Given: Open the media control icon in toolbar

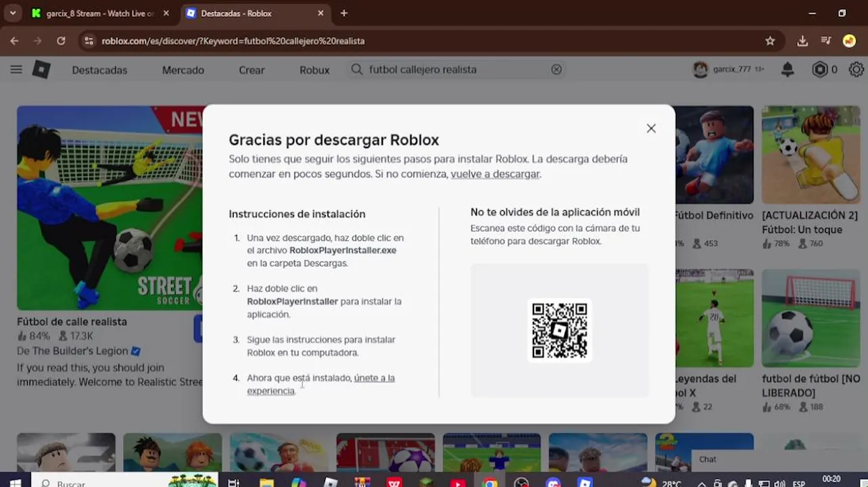Looking at the screenshot, I should [x=825, y=41].
